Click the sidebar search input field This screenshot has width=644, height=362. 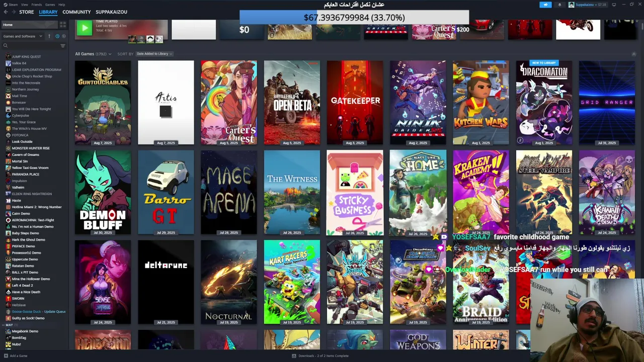coord(33,46)
